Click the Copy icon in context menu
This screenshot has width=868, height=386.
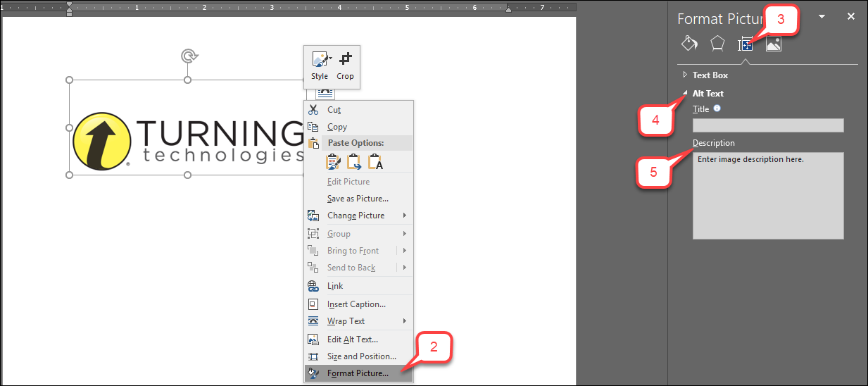(313, 127)
